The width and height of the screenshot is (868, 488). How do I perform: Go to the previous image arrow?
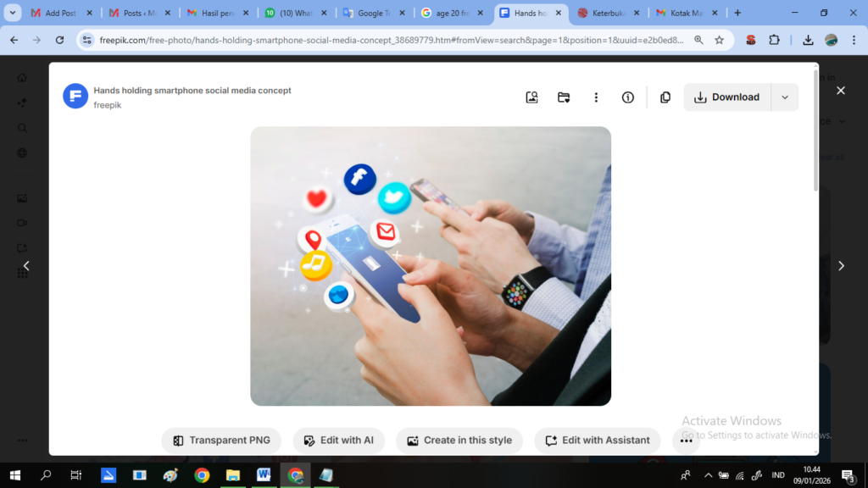click(x=26, y=265)
